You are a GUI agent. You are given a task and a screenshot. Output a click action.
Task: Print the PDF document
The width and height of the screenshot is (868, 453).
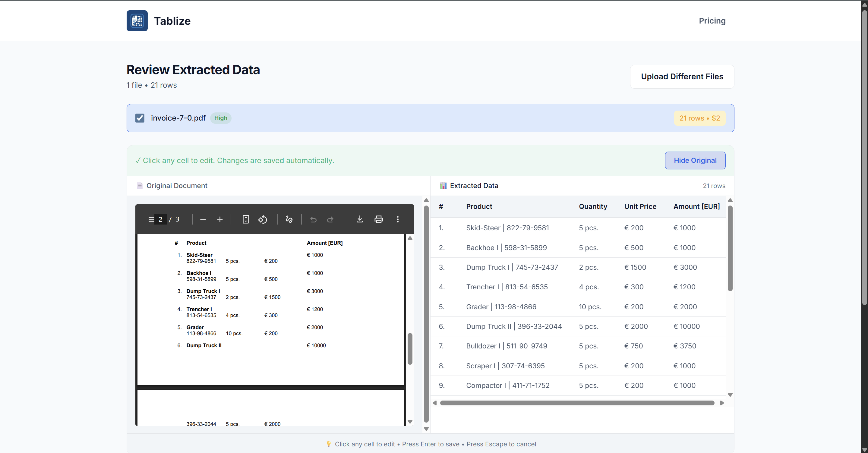[378, 219]
